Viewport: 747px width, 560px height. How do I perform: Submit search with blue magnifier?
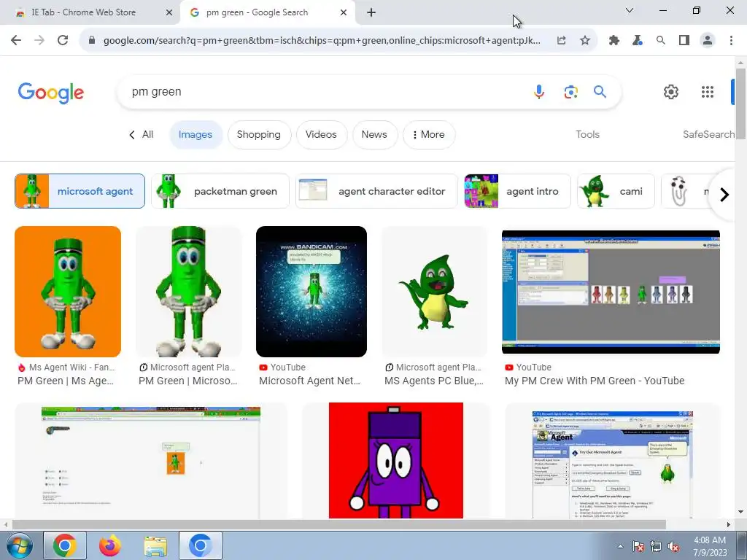600,91
